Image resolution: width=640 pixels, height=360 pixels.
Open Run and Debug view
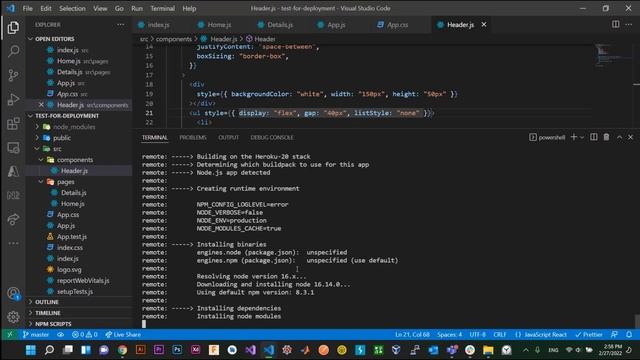(13, 99)
